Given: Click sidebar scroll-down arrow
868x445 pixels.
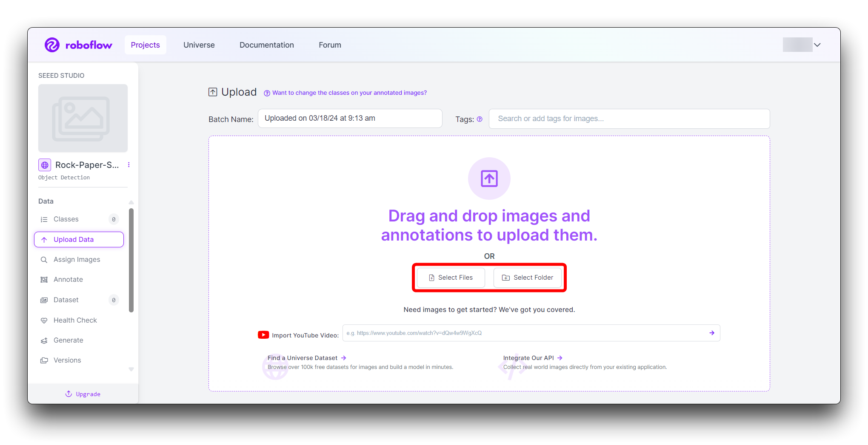Looking at the screenshot, I should [x=131, y=369].
